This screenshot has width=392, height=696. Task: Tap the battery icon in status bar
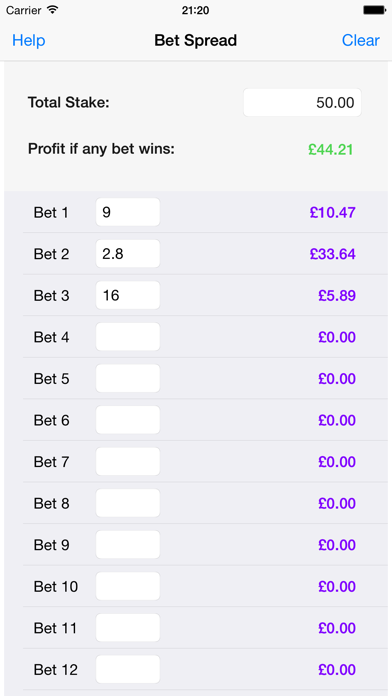[x=374, y=10]
